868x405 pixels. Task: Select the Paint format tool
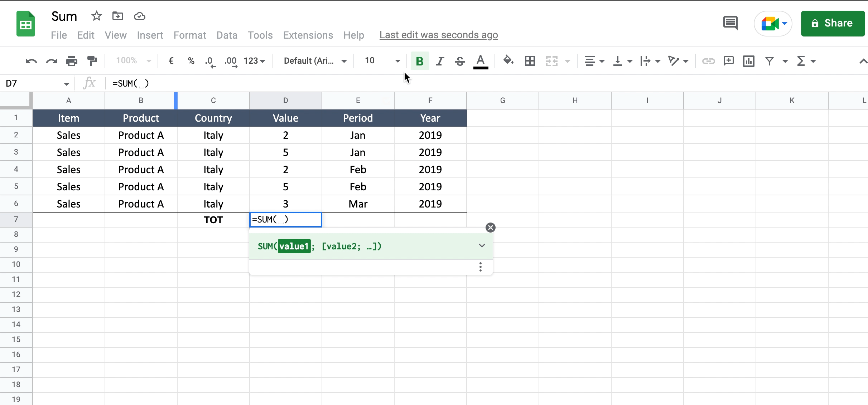coord(92,61)
